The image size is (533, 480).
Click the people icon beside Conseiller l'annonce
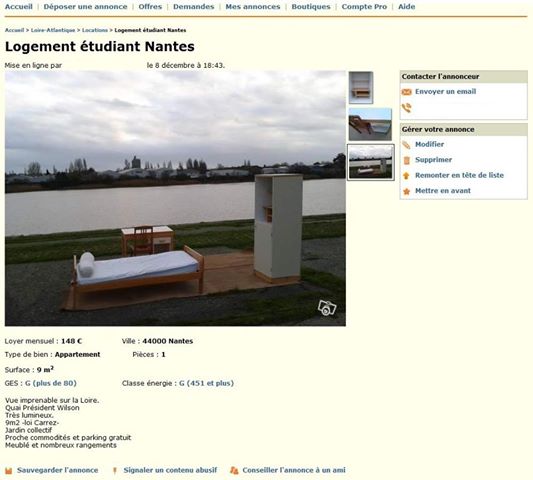click(234, 470)
